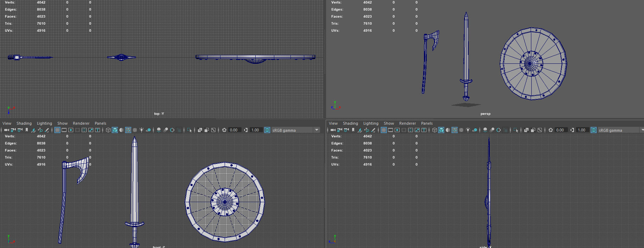Click Use Default Material icon in front panel
The height and width of the screenshot is (248, 644).
121,130
